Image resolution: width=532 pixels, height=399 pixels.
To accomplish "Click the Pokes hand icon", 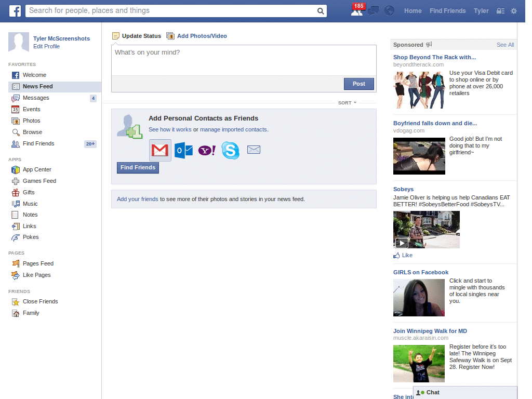I will [16, 237].
